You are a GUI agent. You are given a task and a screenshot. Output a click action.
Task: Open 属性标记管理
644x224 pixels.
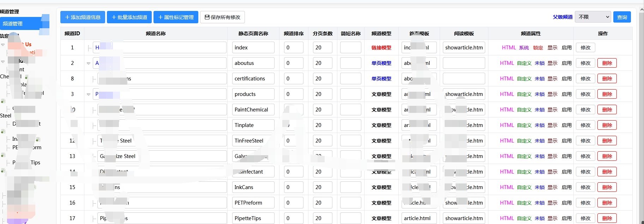(176, 17)
